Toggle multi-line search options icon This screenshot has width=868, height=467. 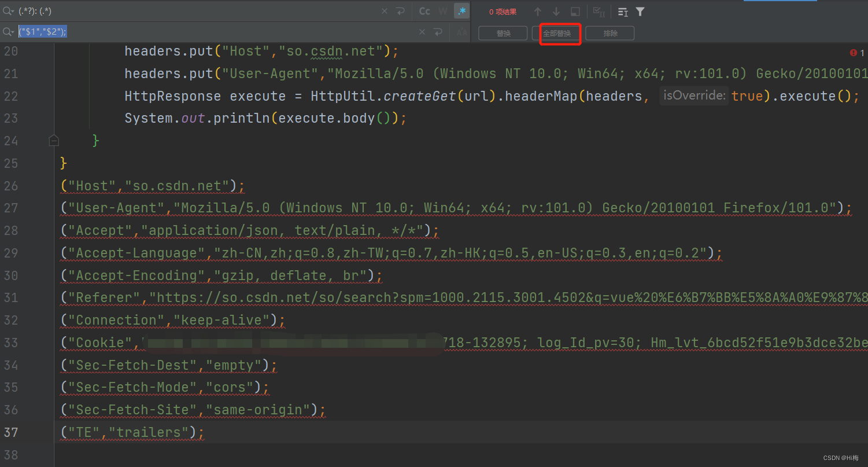[x=623, y=12]
